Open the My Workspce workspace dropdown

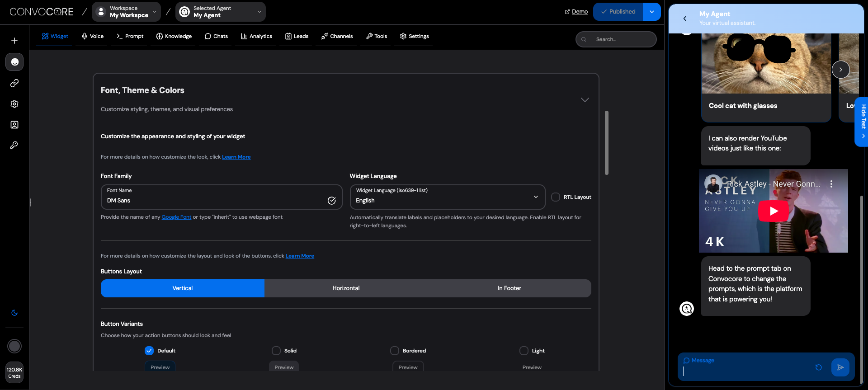126,12
